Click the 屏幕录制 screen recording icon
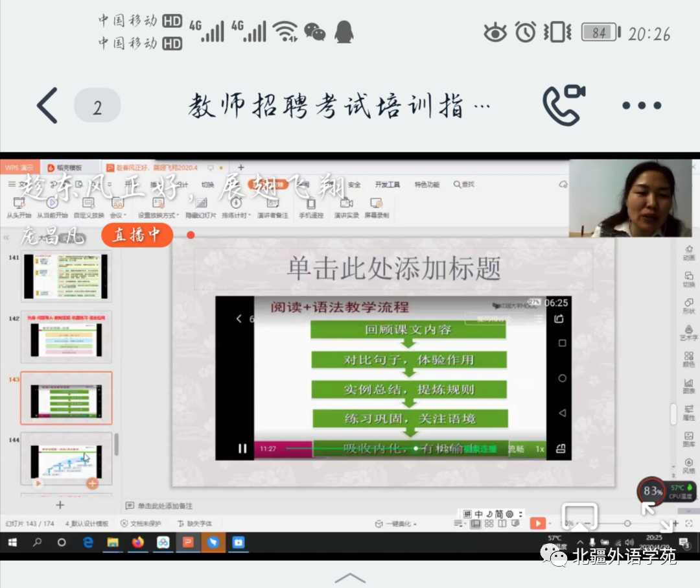This screenshot has height=588, width=700. [376, 207]
